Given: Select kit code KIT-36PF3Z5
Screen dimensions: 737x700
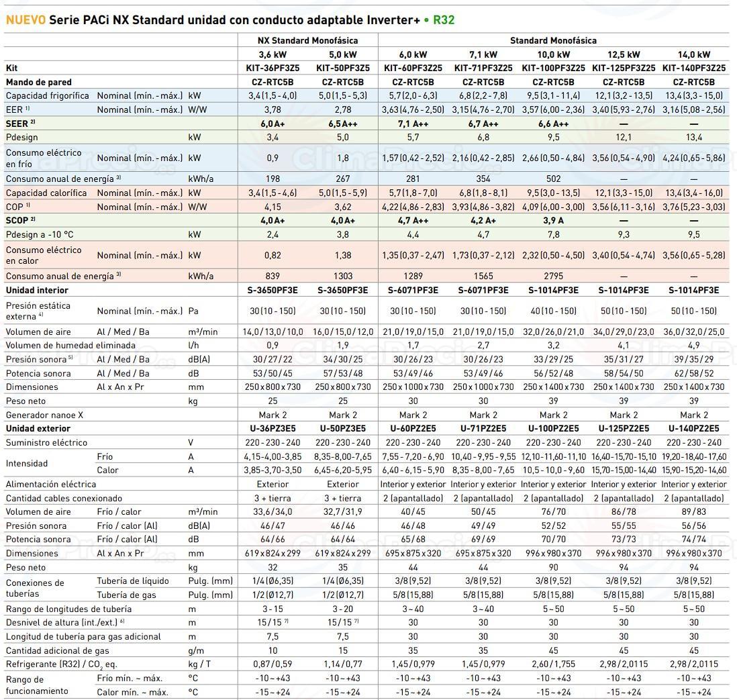Looking at the screenshot, I should coord(273,68).
